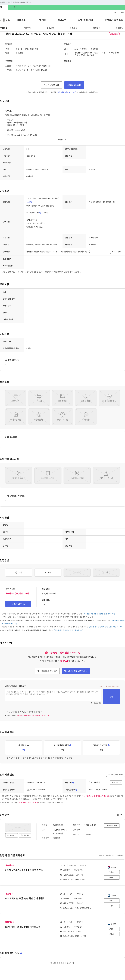
Task: Switch to the 근무조건 section tab
Action: pos(27,28)
